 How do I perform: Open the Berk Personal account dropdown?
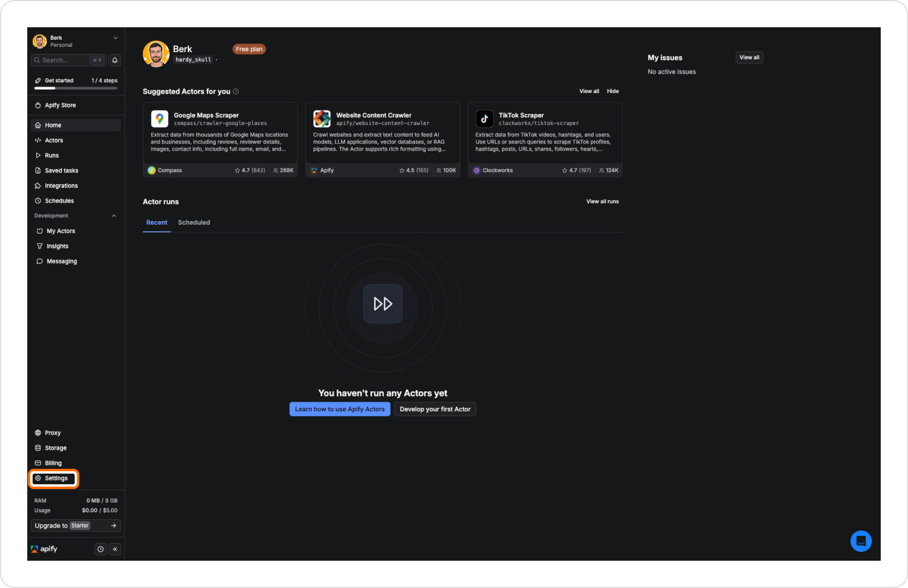[76, 41]
